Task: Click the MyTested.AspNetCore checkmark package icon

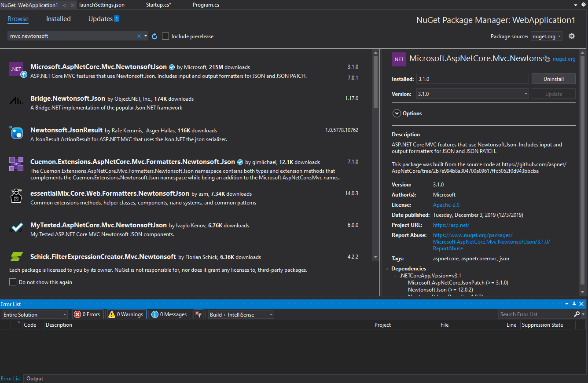Action: pos(16,227)
